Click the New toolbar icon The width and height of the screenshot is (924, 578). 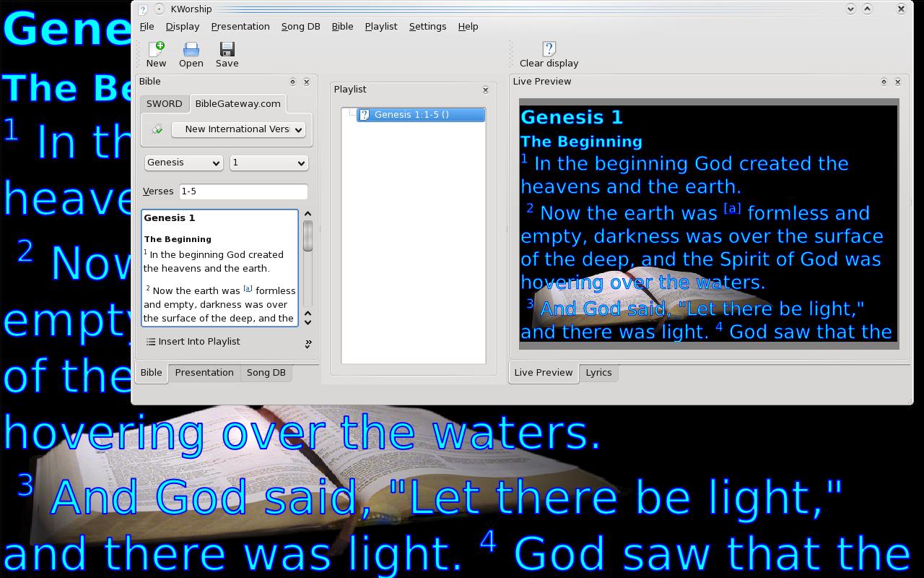[156, 54]
